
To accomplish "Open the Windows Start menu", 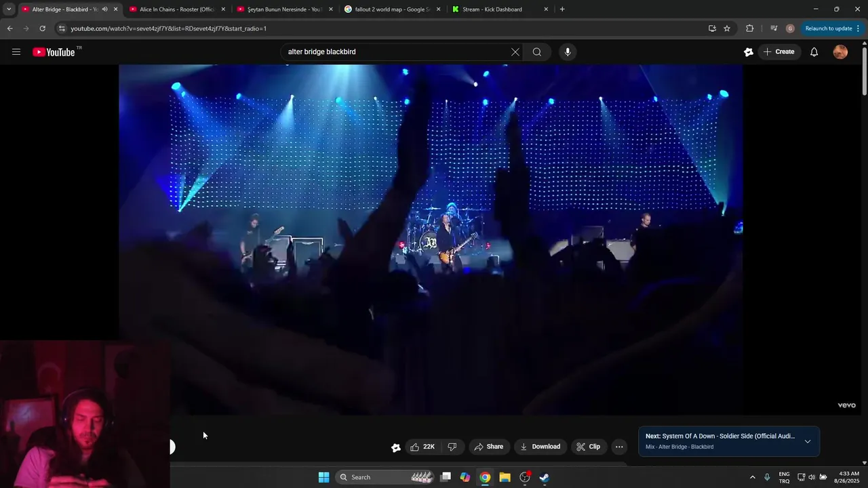I will [x=324, y=477].
